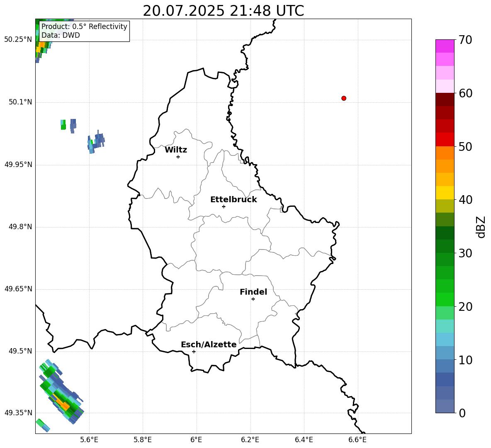Click the Findel city label
Viewport: 491px width, 448px height.
[x=253, y=292]
